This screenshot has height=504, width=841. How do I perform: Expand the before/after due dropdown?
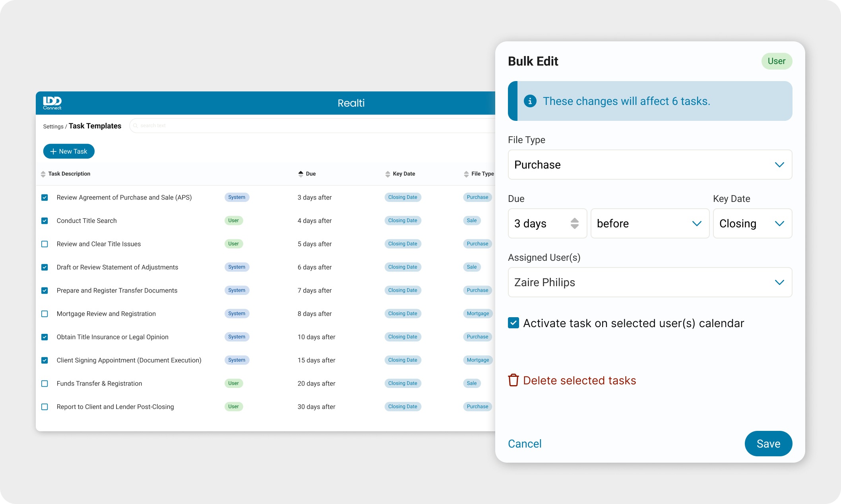click(x=650, y=223)
